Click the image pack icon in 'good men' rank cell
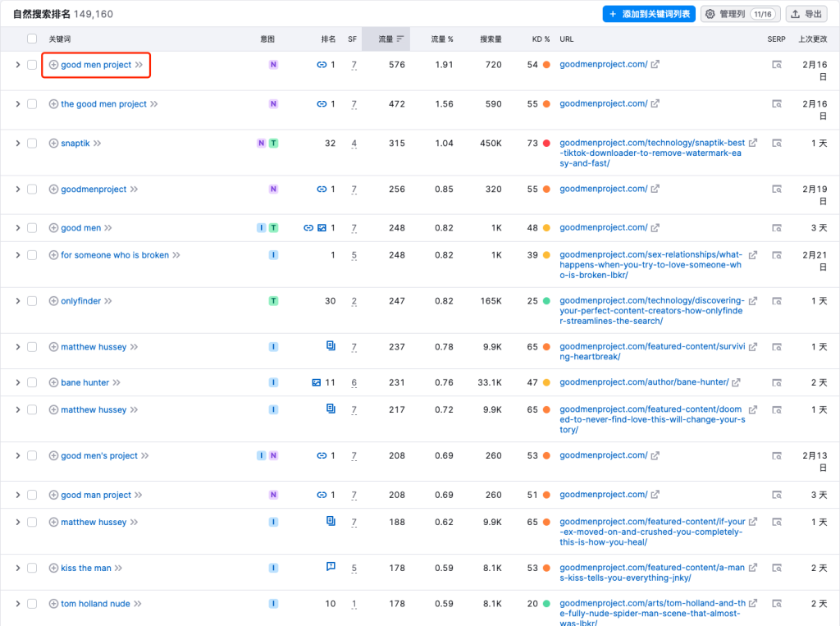 (x=322, y=228)
